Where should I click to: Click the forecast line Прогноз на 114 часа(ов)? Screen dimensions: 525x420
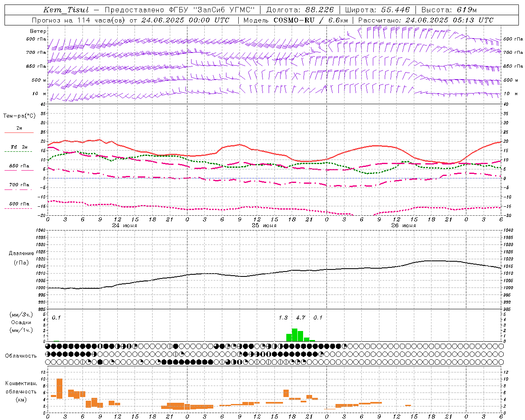pyautogui.click(x=78, y=20)
